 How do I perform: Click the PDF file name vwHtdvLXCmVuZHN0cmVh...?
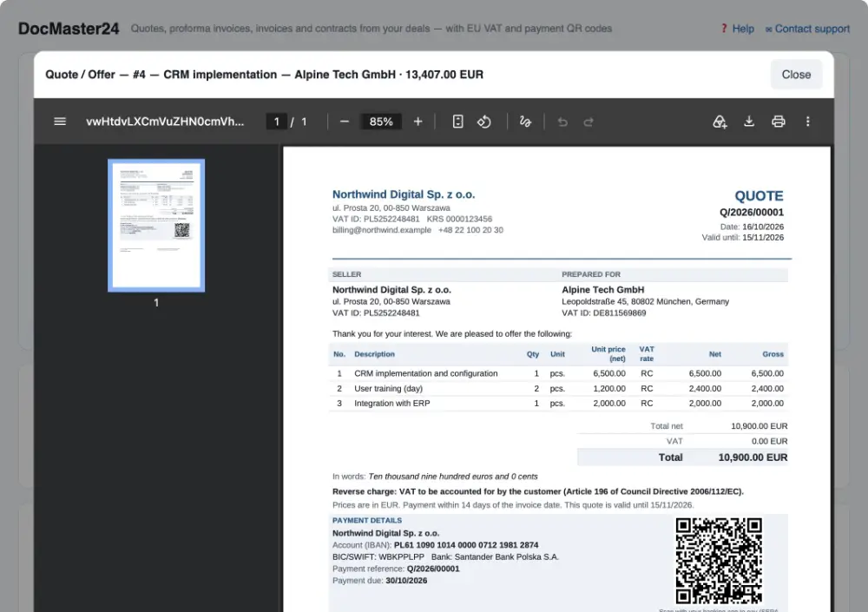(165, 122)
